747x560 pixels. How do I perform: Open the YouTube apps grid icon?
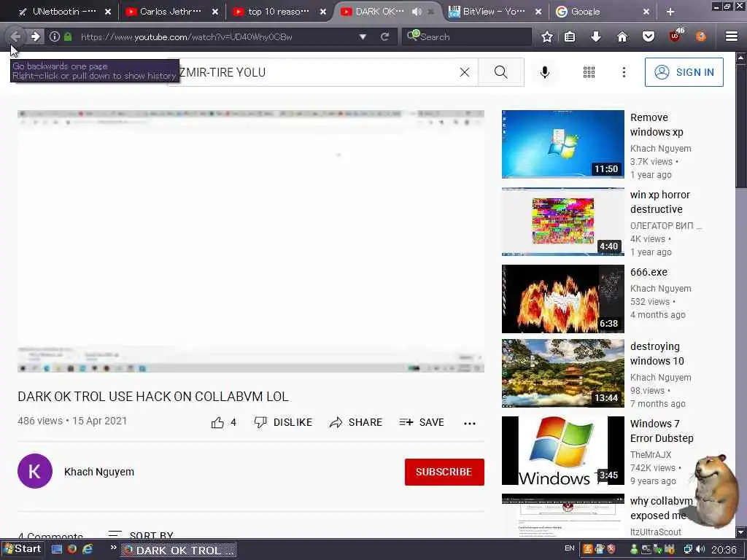(589, 72)
